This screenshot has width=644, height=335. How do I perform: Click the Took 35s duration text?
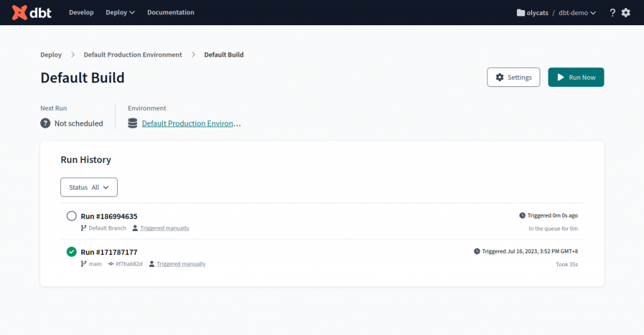(x=567, y=264)
